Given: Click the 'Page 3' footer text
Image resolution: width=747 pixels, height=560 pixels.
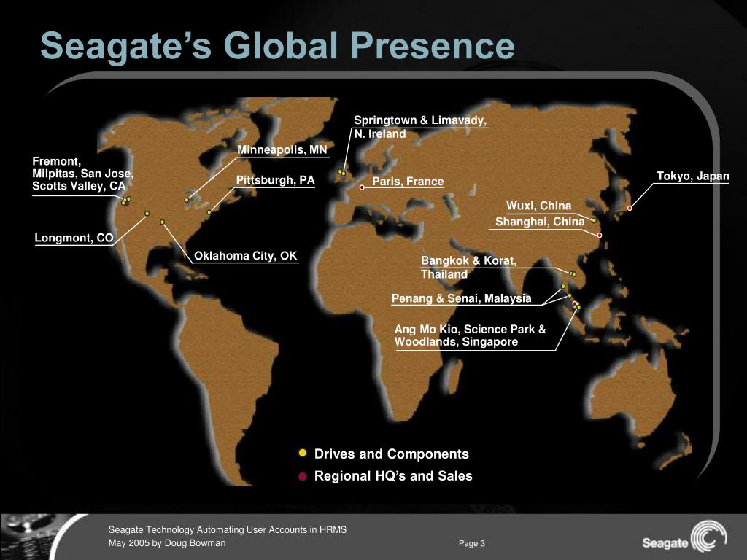Looking at the screenshot, I should click(472, 543).
